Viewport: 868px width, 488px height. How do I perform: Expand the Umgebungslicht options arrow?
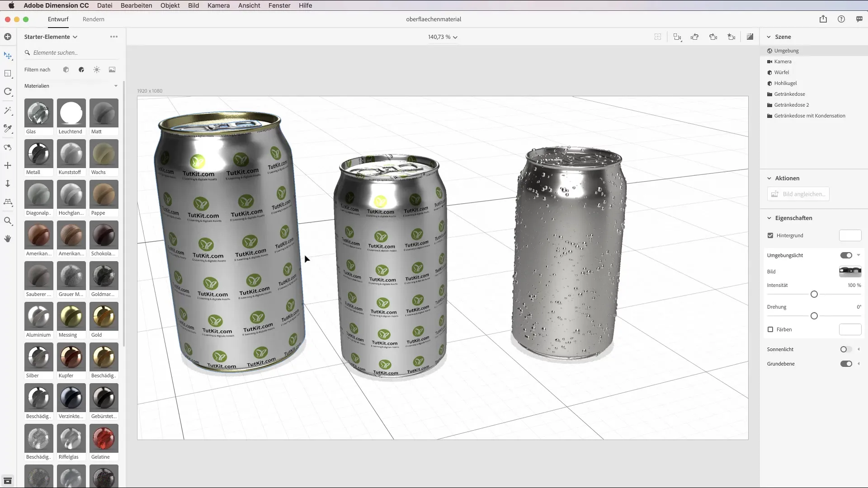pyautogui.click(x=859, y=255)
